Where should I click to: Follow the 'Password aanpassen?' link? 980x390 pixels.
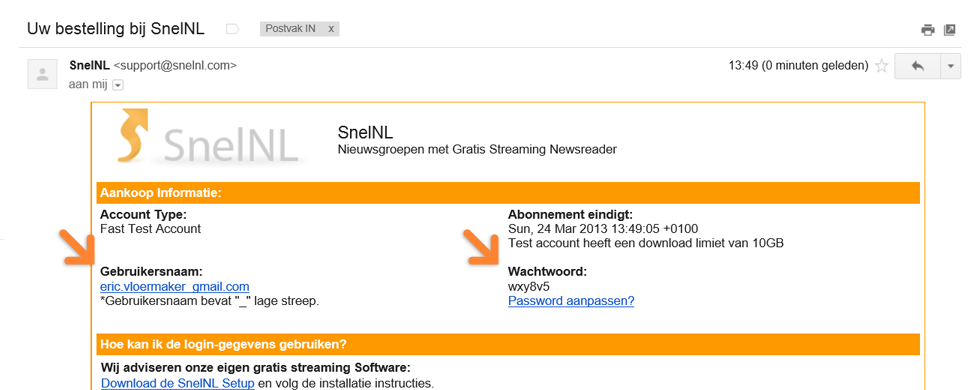click(571, 301)
